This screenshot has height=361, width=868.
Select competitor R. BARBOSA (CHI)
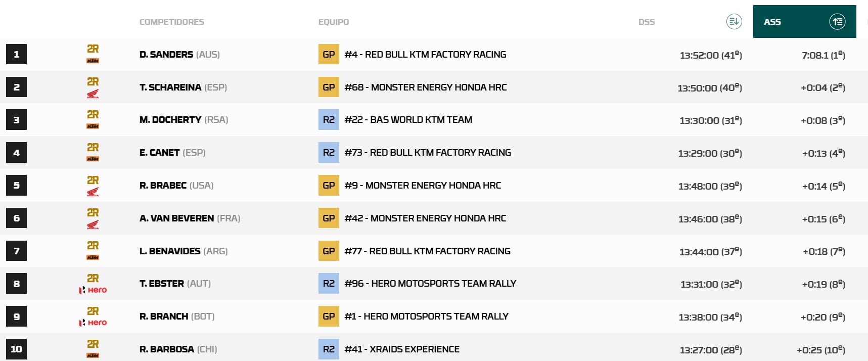tap(178, 349)
